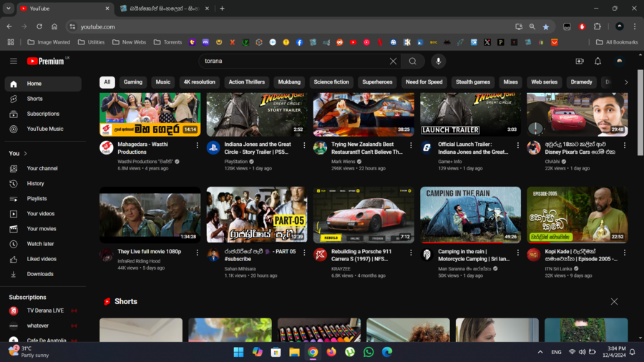Select the All filter chip
Viewport: 644px width, 362px height.
107,82
